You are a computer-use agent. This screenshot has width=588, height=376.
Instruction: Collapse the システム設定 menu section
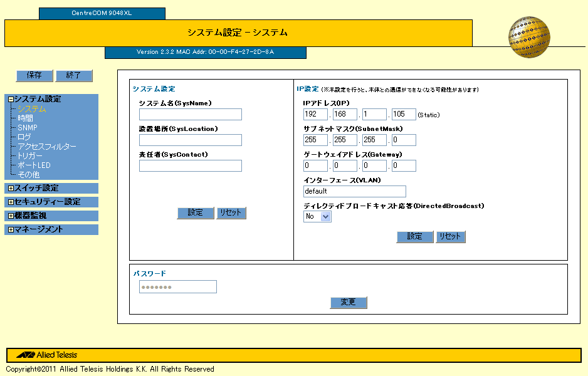click(11, 99)
